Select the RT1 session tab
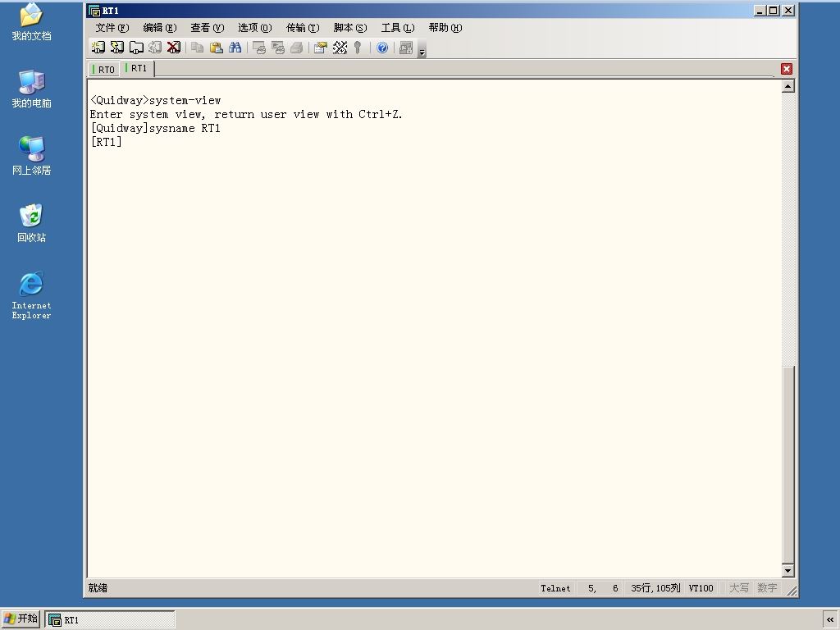The height and width of the screenshot is (630, 840). tap(138, 68)
